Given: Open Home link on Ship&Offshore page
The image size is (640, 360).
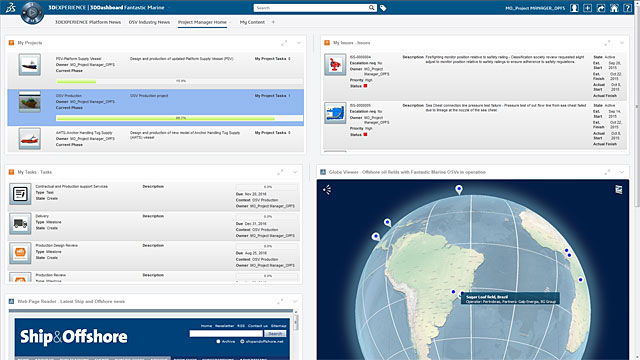Looking at the screenshot, I should click(x=206, y=326).
